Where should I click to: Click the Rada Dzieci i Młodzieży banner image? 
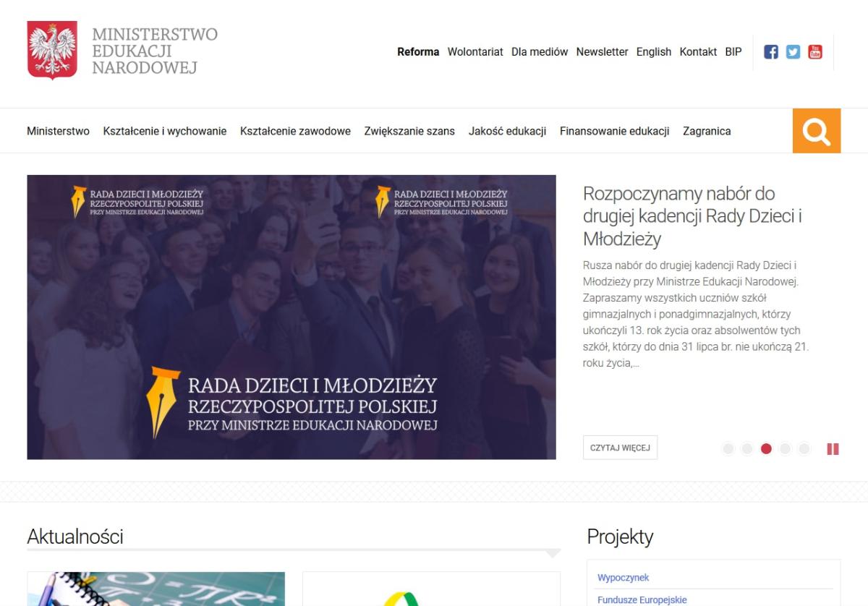coord(292,317)
